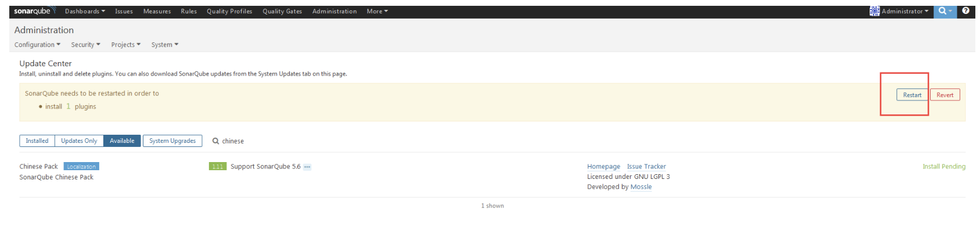
Task: Open the Rules page
Action: [189, 11]
